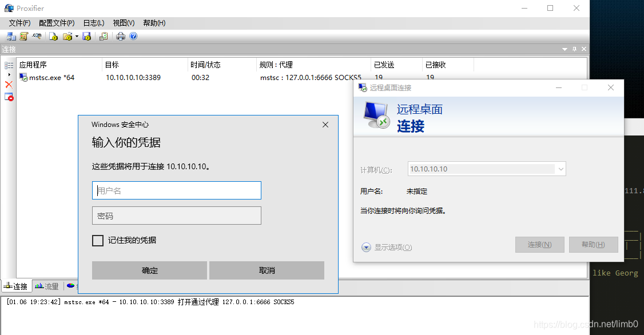Screen dimensions: 644x335
Task: Minimize the 远程桌面连接 window
Action: 559,88
